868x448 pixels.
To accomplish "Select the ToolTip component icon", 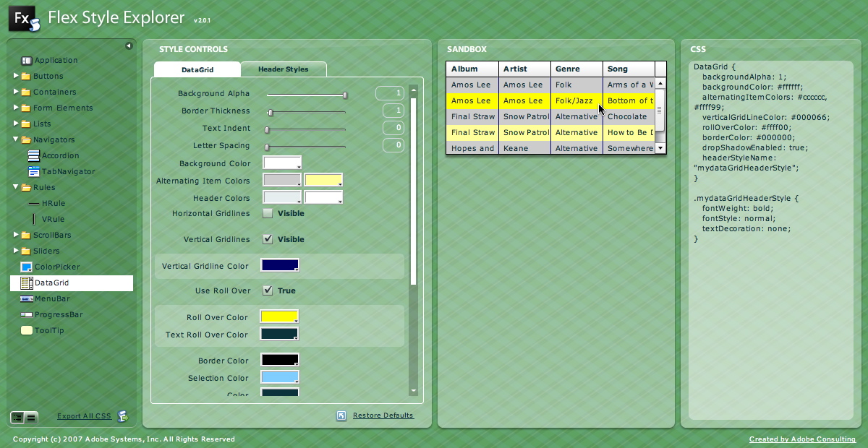I will [x=27, y=331].
